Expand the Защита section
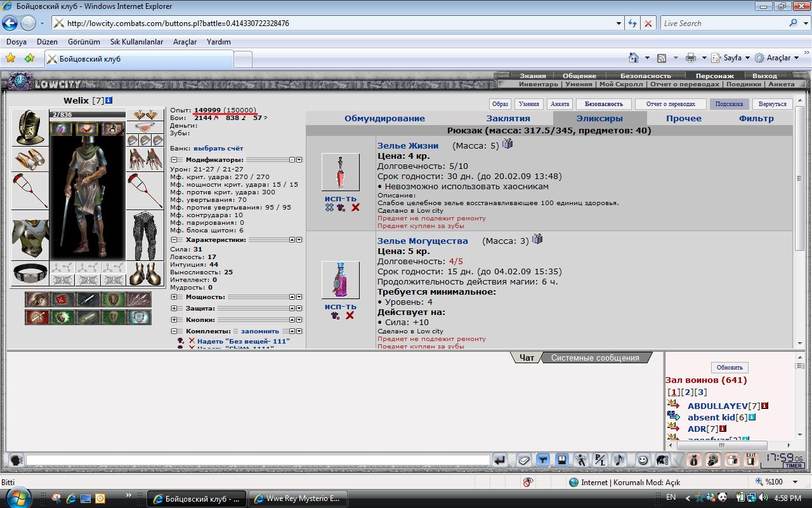Image resolution: width=812 pixels, height=508 pixels. point(173,308)
